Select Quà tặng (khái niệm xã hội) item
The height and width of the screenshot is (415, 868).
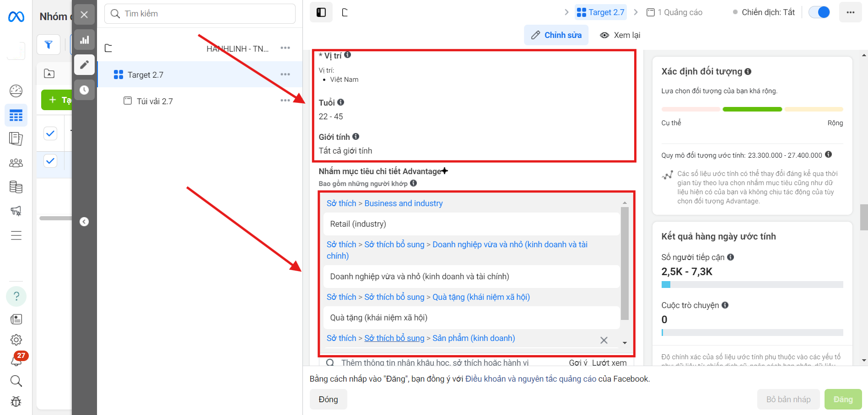click(471, 318)
